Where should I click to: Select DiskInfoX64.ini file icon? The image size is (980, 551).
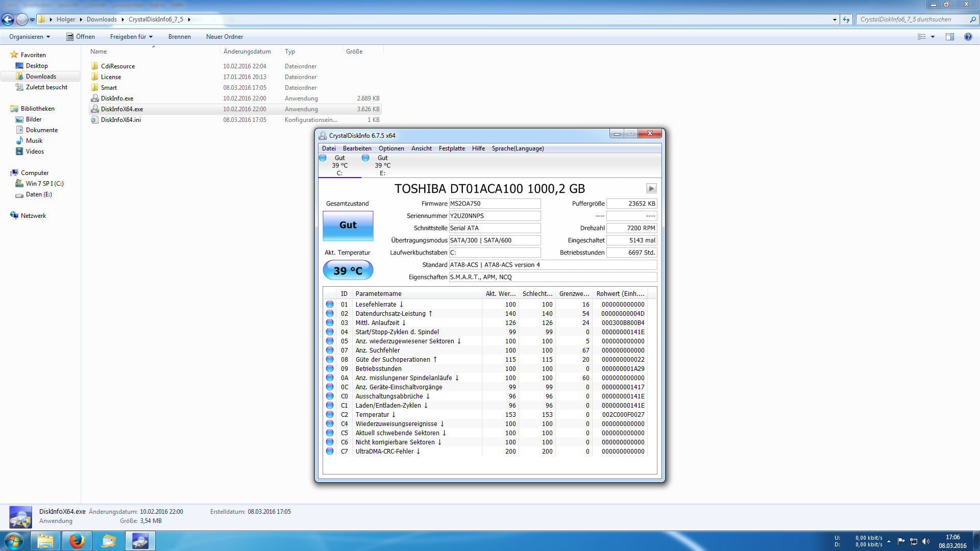94,120
